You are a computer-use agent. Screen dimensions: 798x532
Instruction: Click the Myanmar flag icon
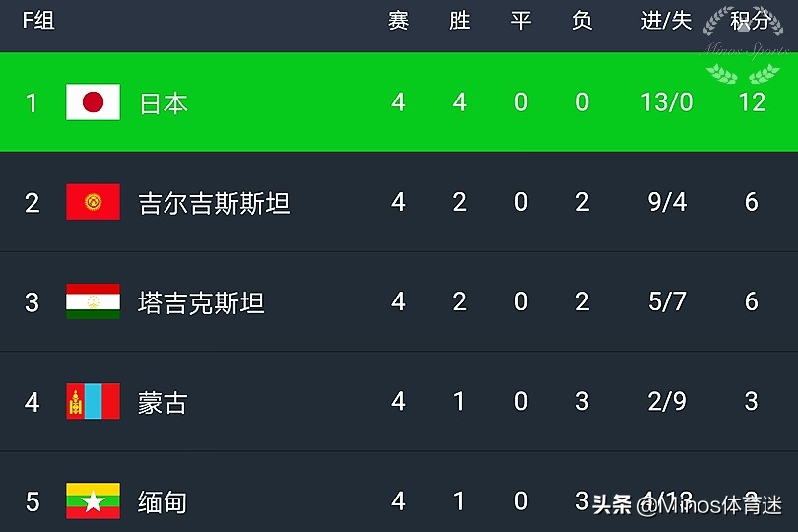click(93, 500)
